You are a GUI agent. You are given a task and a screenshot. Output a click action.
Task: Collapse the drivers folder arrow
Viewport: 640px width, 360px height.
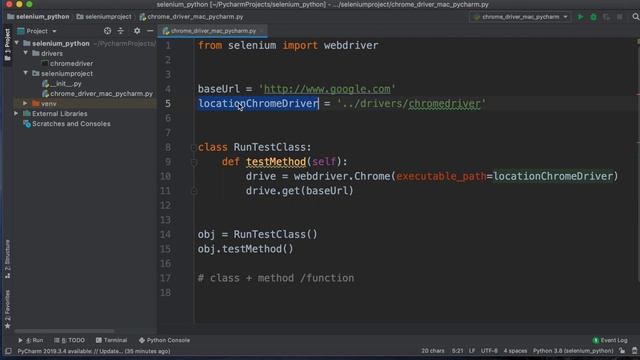point(26,53)
